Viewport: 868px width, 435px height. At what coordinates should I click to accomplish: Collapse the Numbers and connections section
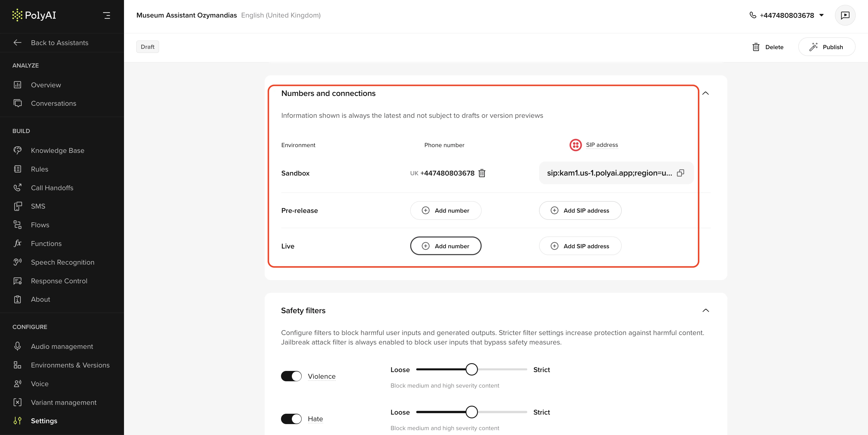point(706,93)
